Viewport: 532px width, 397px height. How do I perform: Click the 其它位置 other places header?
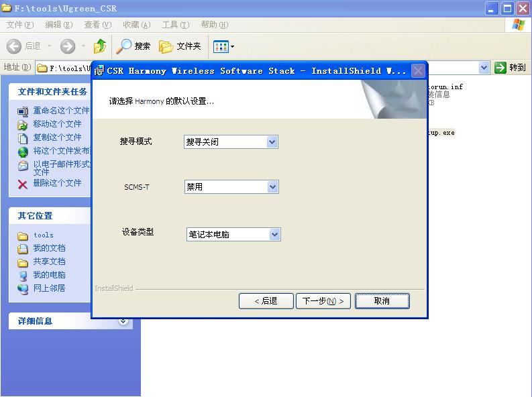pos(50,216)
